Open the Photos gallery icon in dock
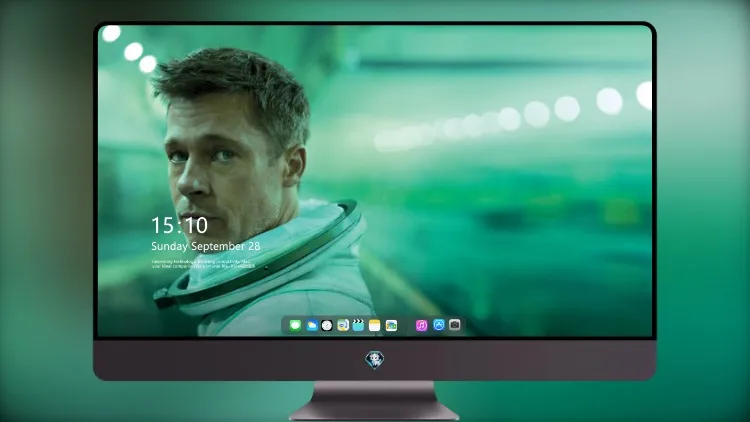The height and width of the screenshot is (422, 750). click(391, 325)
